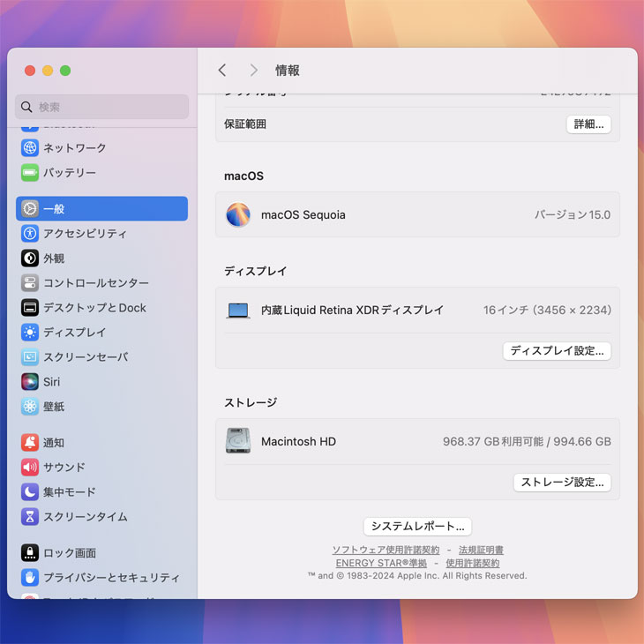Click the Wallpaper (壁紙) icon
644x644 pixels.
coord(30,407)
